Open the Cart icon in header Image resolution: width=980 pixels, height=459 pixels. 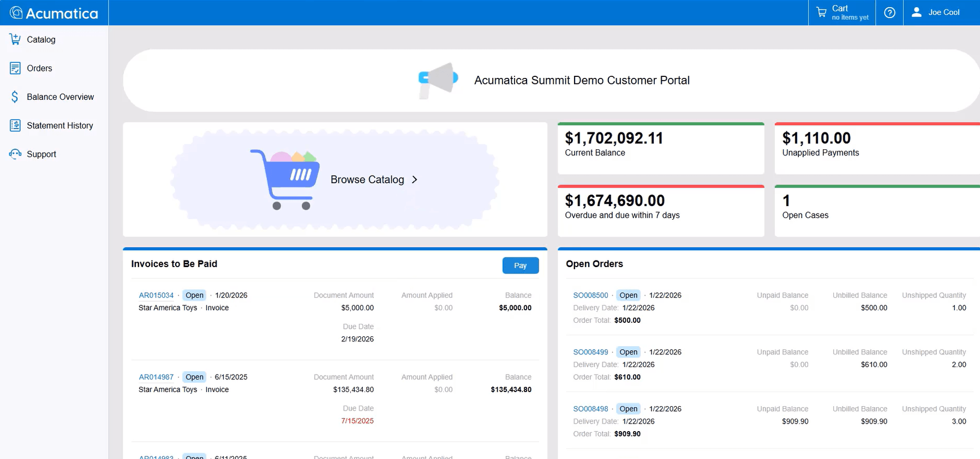(x=821, y=12)
